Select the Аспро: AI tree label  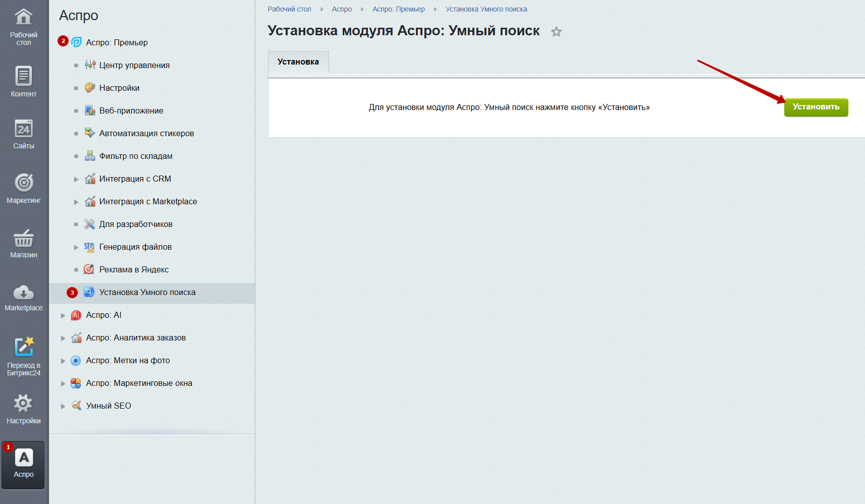pos(103,315)
